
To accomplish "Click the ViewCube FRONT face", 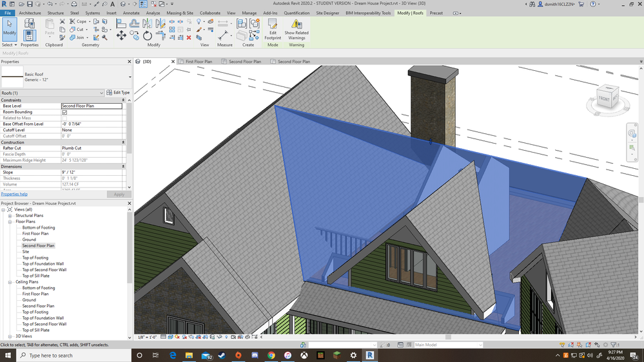I will pyautogui.click(x=604, y=99).
